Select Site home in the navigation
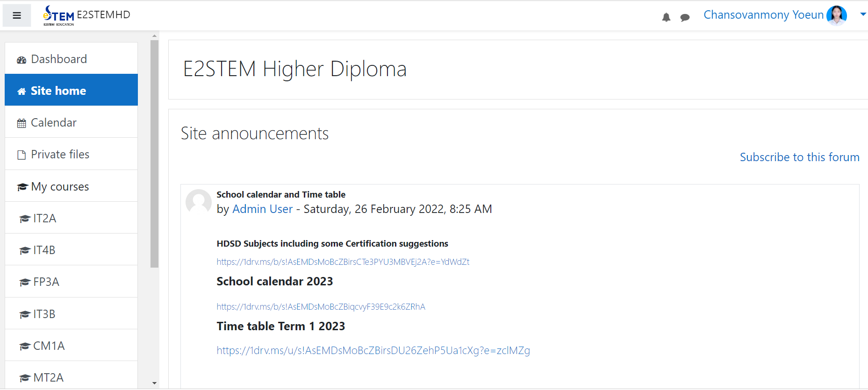Viewport: 868px width, 390px height. tap(58, 91)
